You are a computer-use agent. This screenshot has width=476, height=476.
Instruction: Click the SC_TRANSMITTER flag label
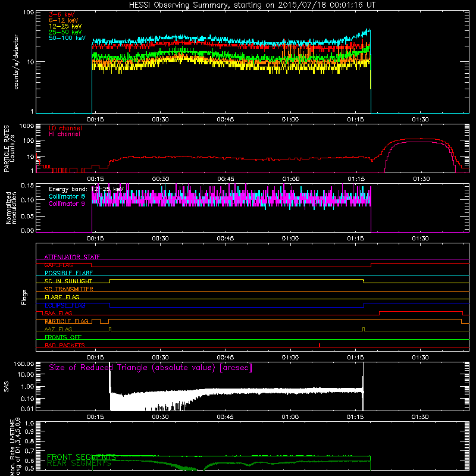(68, 289)
